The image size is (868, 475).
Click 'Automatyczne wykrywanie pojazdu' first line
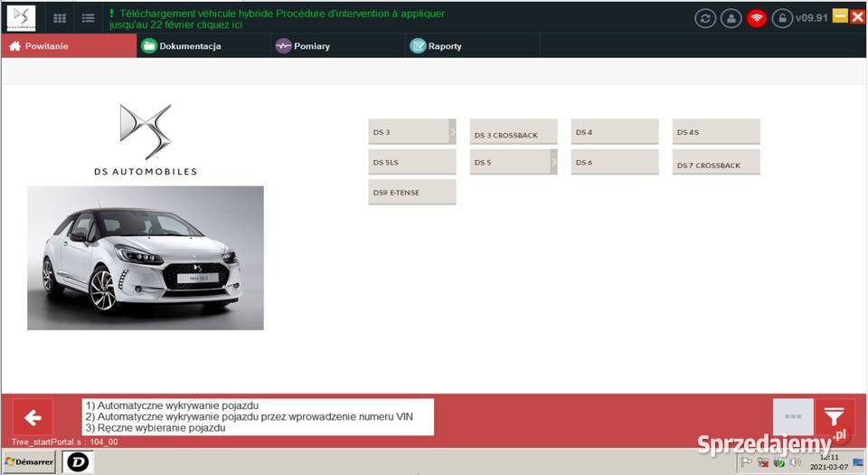172,405
